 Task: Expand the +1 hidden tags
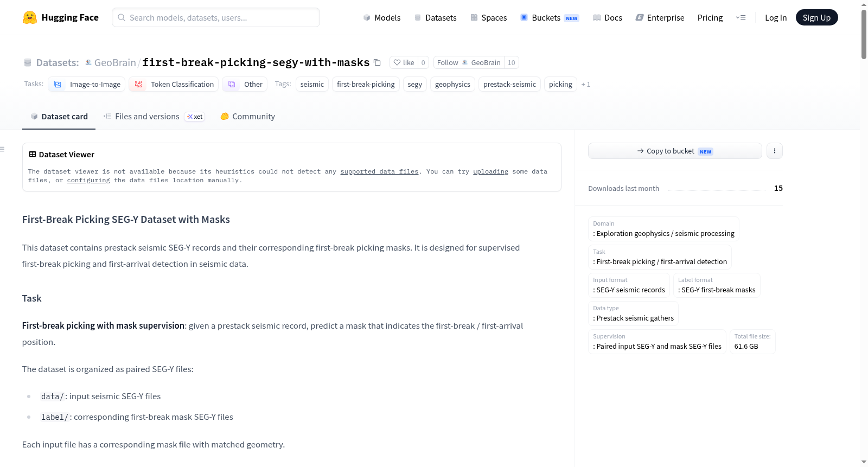click(x=585, y=84)
